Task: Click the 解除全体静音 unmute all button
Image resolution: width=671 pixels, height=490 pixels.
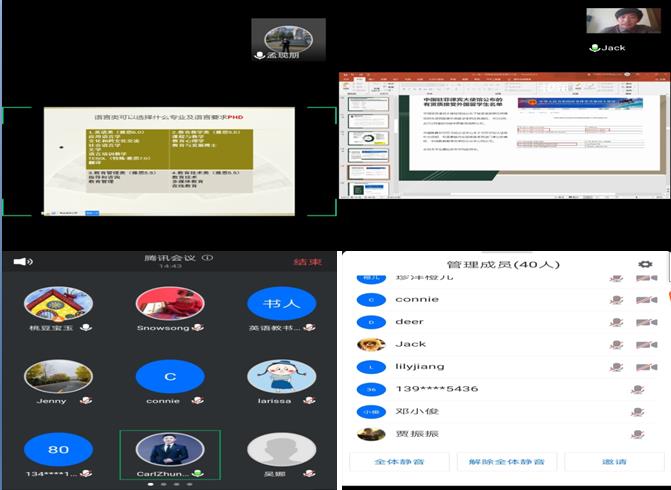Action: (x=507, y=461)
